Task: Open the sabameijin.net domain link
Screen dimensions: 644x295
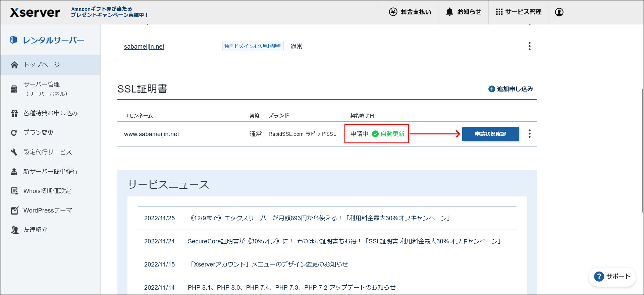Action: coord(144,47)
